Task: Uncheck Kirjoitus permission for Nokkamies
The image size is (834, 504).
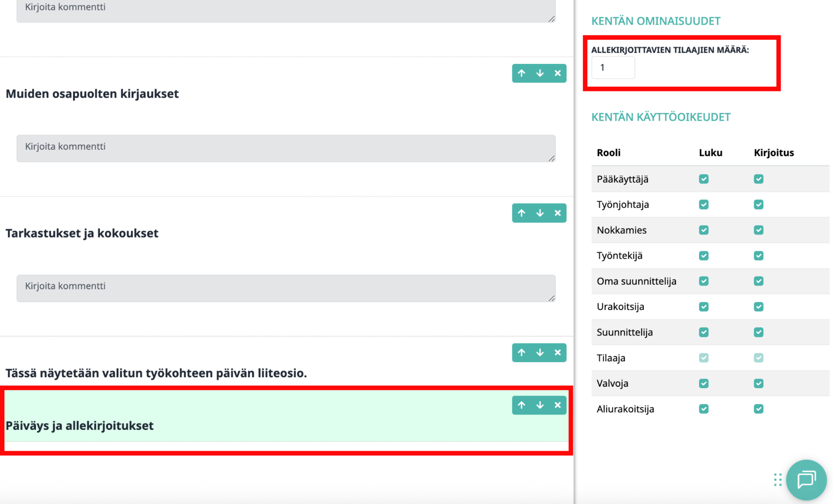Action: 758,230
